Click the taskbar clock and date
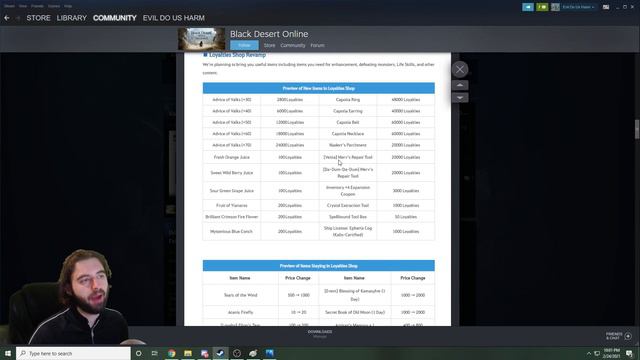The height and width of the screenshot is (360, 640). click(x=612, y=353)
